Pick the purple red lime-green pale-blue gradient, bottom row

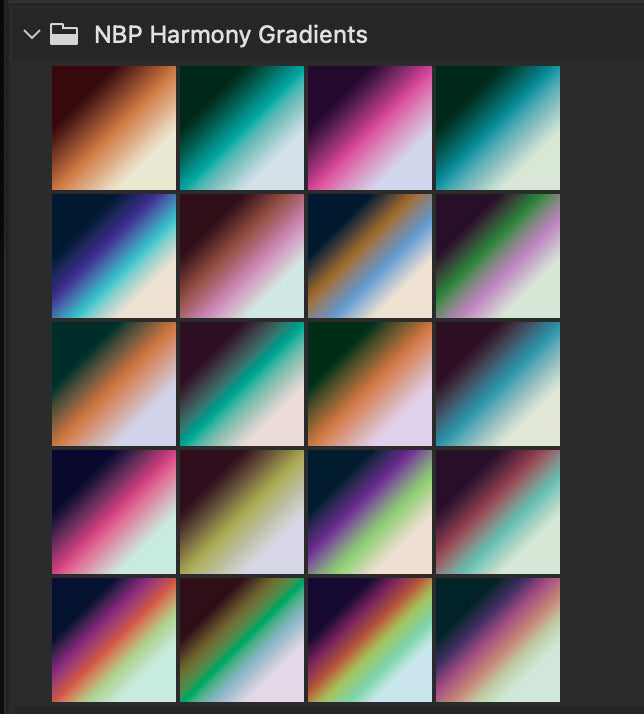(370, 640)
